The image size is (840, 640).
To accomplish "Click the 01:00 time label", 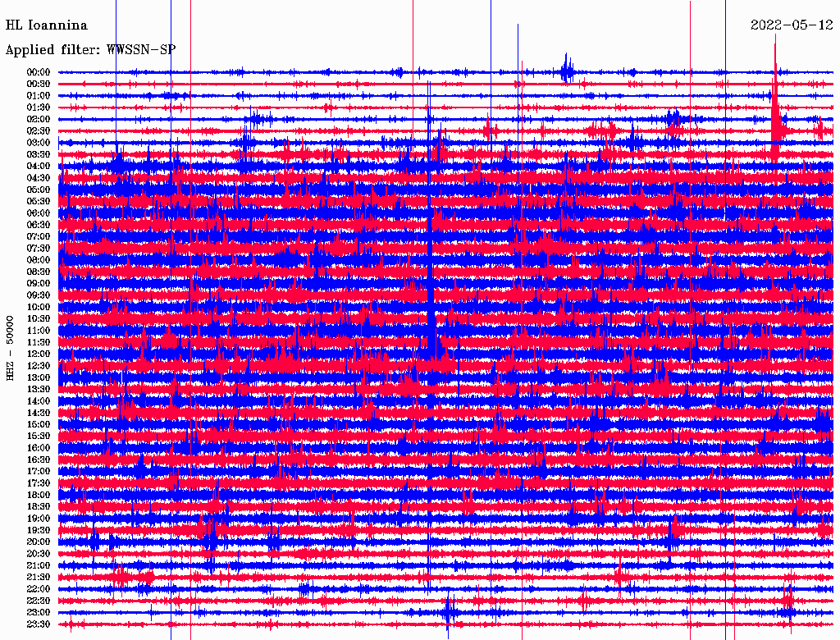I will pyautogui.click(x=39, y=96).
